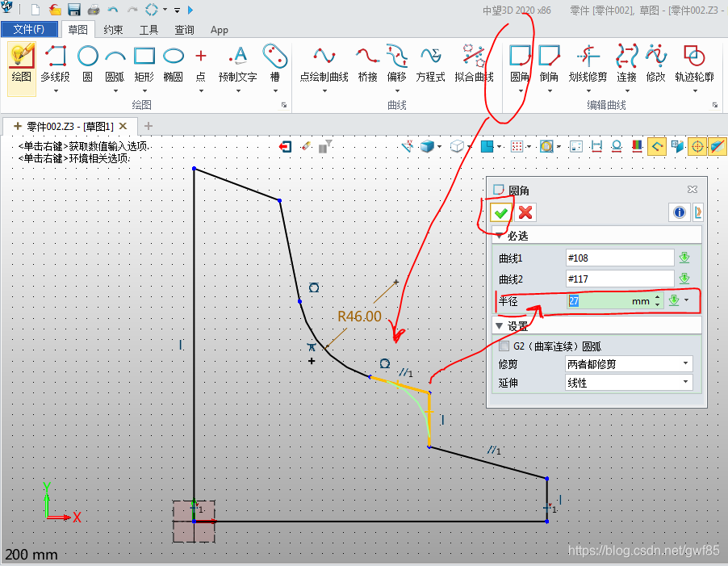
Task: Switch to the 约束 ribbon tab
Action: click(x=113, y=30)
